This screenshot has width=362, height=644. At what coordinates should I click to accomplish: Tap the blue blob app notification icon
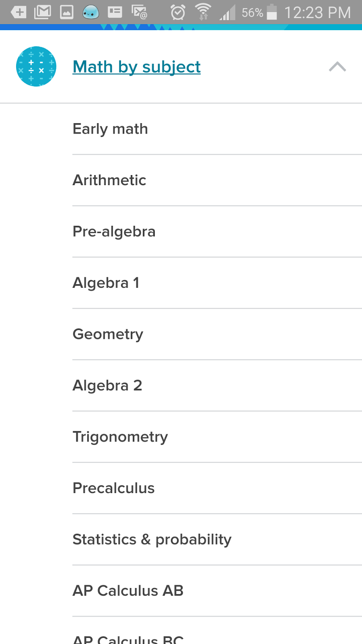(x=90, y=12)
